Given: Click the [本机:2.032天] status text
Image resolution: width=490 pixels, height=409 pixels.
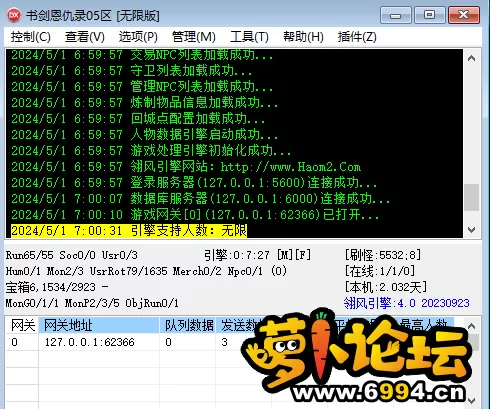Looking at the screenshot, I should point(386,287).
